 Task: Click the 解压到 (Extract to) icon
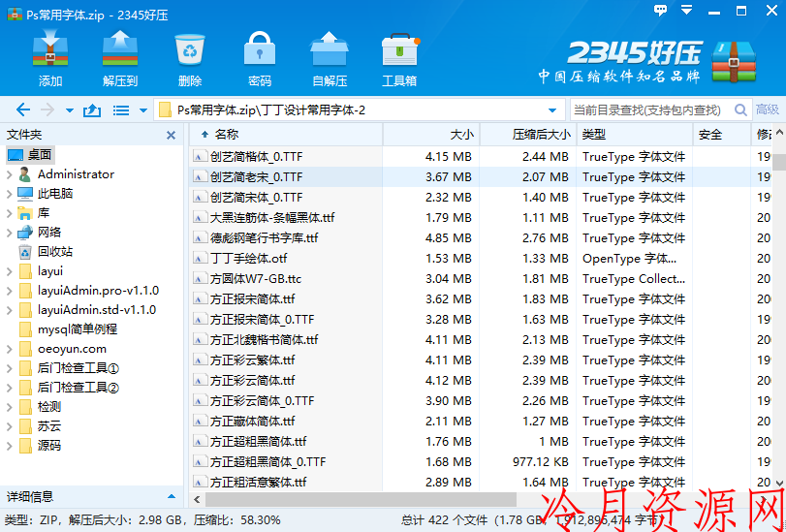[120, 49]
